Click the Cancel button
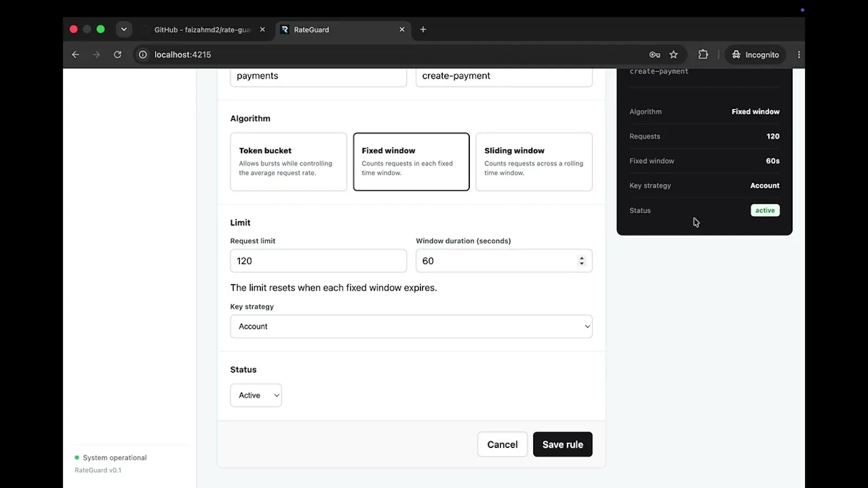This screenshot has width=868, height=488. [502, 444]
